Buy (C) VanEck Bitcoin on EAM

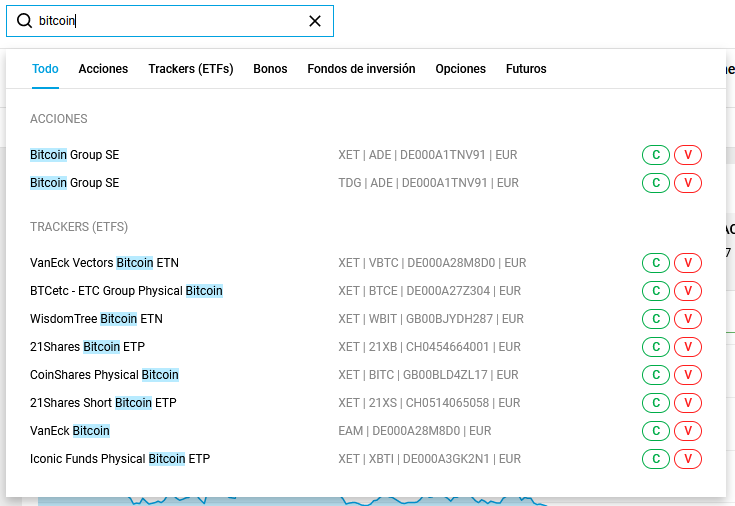coord(656,430)
